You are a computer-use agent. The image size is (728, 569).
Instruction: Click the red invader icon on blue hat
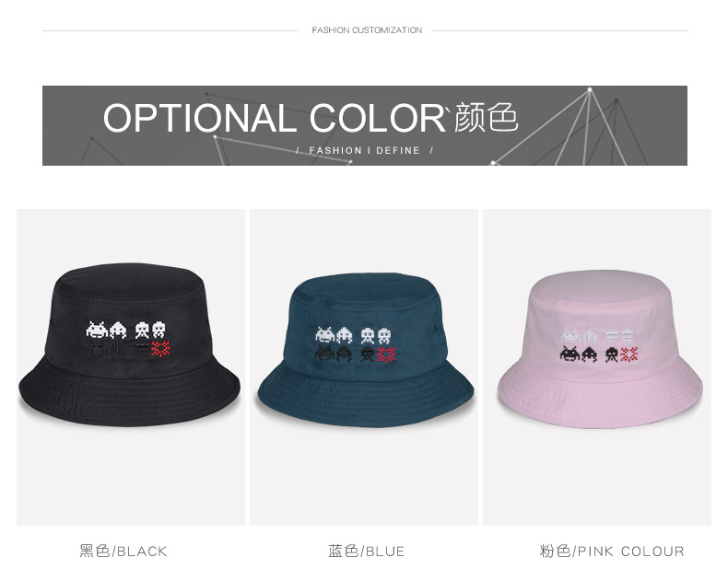pos(386,354)
